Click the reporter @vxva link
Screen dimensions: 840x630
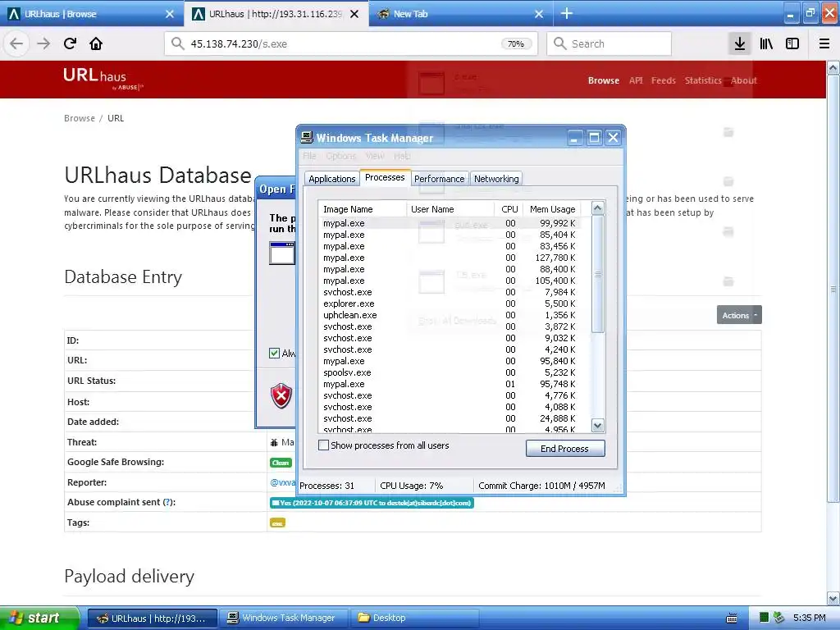(282, 482)
